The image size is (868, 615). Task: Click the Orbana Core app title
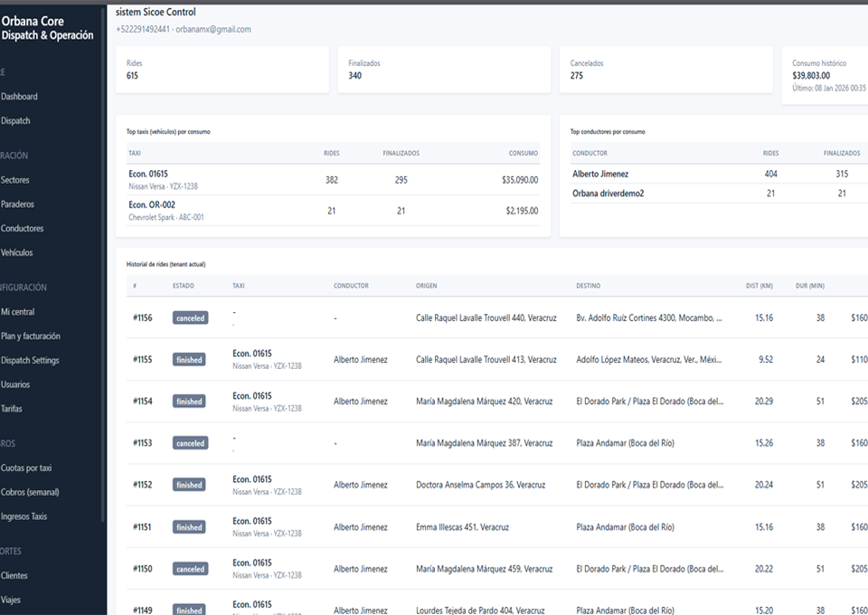click(33, 22)
